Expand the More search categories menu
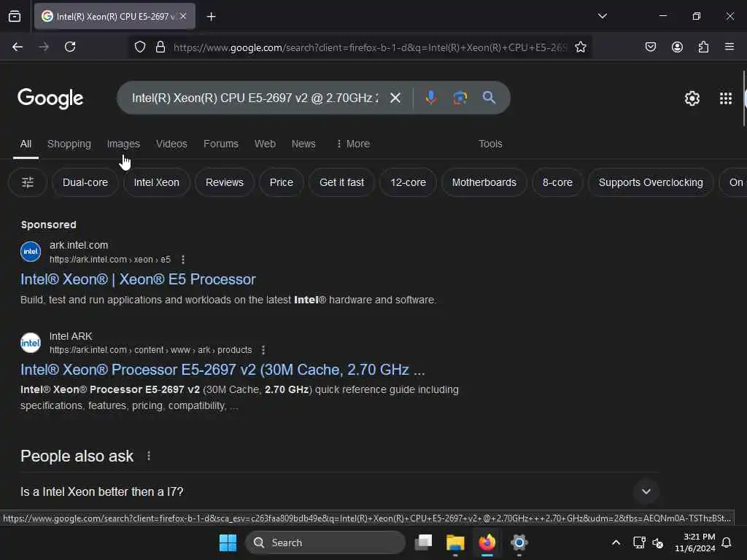747x560 pixels. [353, 144]
